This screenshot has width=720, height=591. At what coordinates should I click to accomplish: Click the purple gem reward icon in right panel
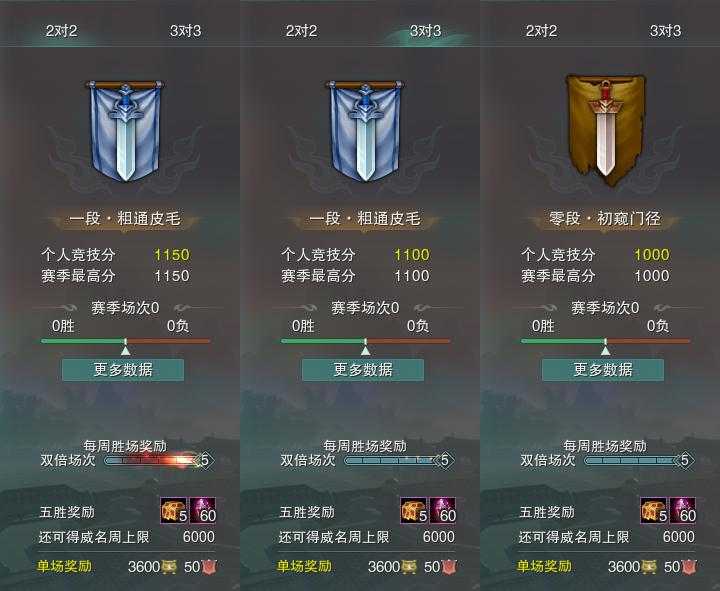point(683,510)
